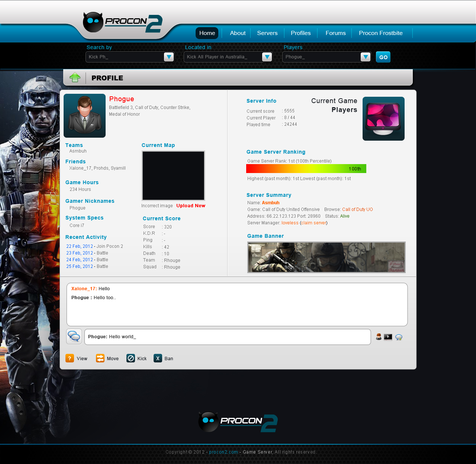Open the Located in dropdown arrow
This screenshot has height=464, width=476.
267,57
